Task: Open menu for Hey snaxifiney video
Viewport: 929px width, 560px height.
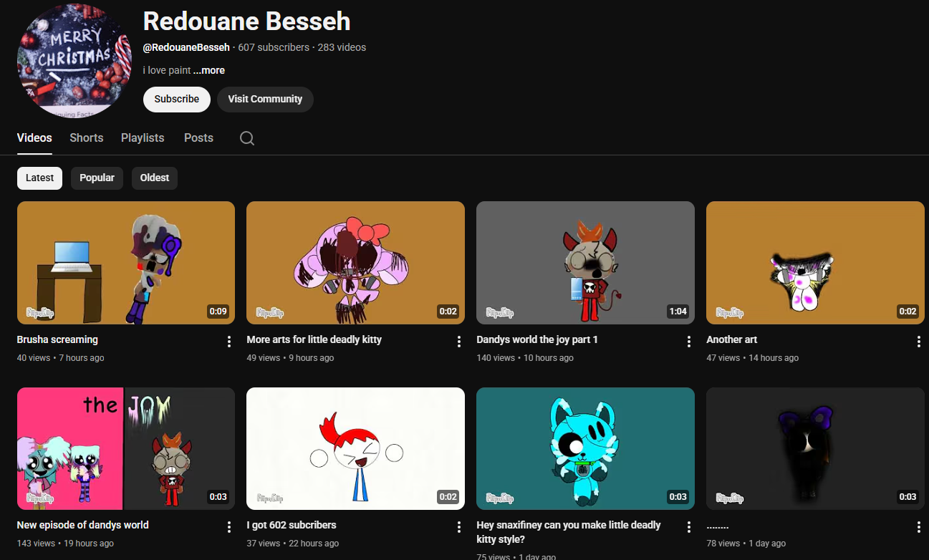Action: pyautogui.click(x=689, y=527)
